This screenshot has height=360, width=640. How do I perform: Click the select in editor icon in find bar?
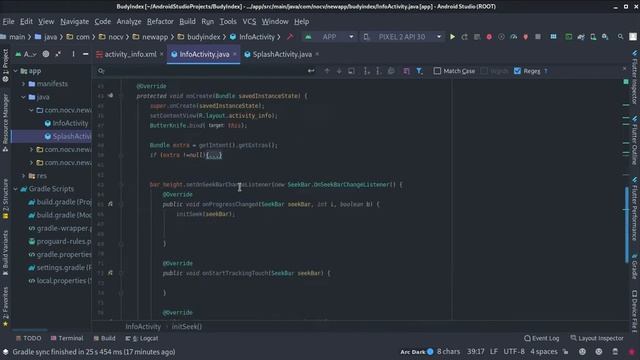tap(351, 71)
